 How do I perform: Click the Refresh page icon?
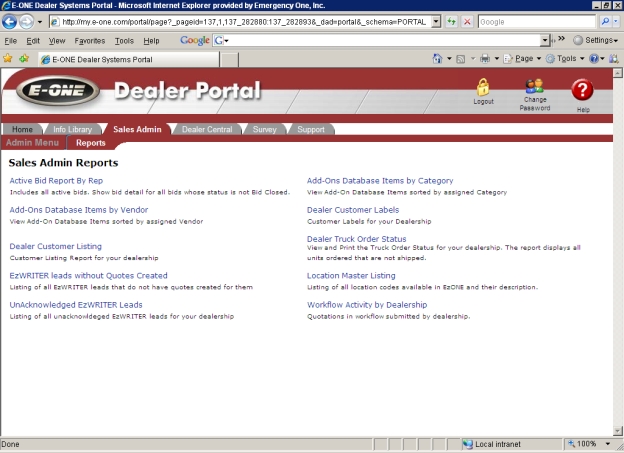(x=451, y=21)
